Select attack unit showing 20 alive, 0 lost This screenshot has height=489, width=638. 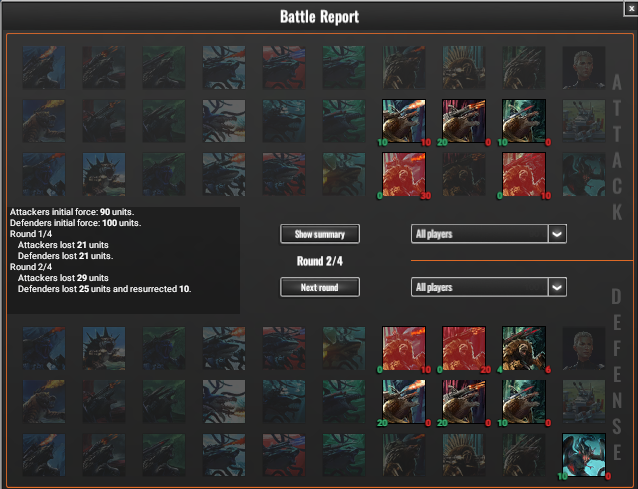point(464,121)
